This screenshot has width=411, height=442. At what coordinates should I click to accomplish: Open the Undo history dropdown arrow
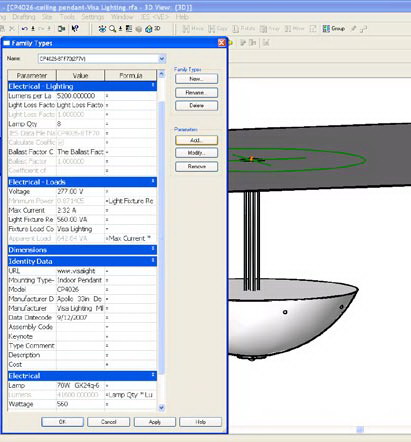click(33, 29)
